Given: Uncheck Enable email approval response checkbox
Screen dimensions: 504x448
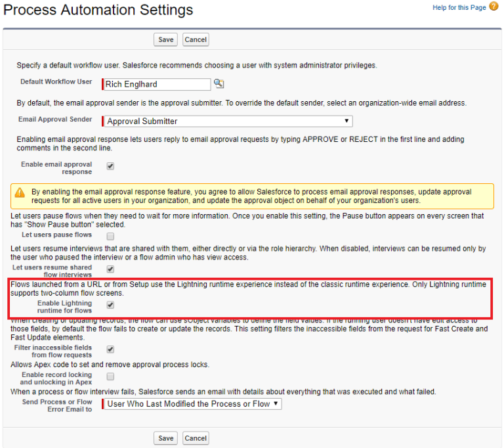Looking at the screenshot, I should pyautogui.click(x=110, y=166).
